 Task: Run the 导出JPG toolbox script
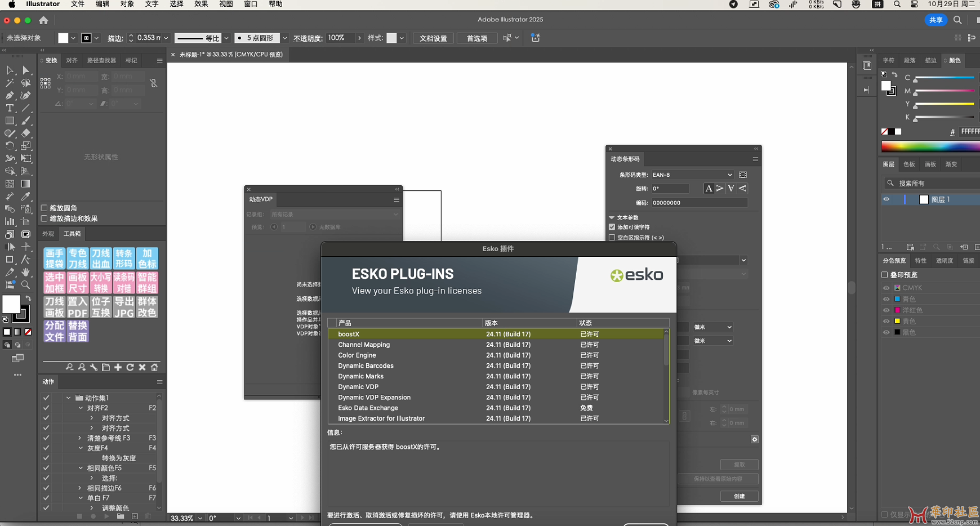point(124,307)
